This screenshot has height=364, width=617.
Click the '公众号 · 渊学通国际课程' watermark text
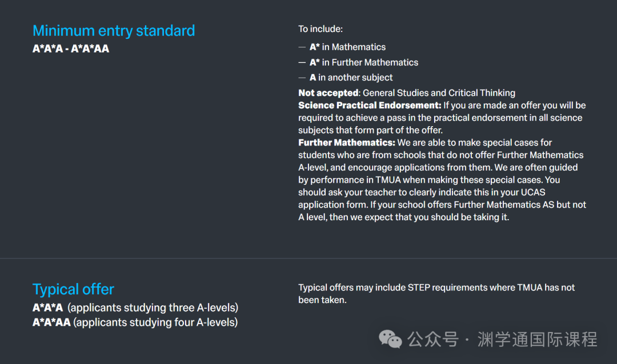click(502, 339)
